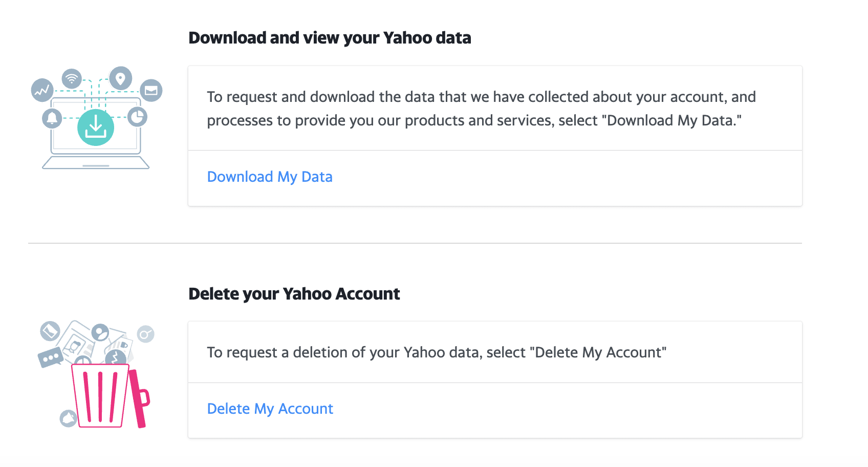
Task: Click the mail envelope icon above laptop
Action: click(151, 91)
